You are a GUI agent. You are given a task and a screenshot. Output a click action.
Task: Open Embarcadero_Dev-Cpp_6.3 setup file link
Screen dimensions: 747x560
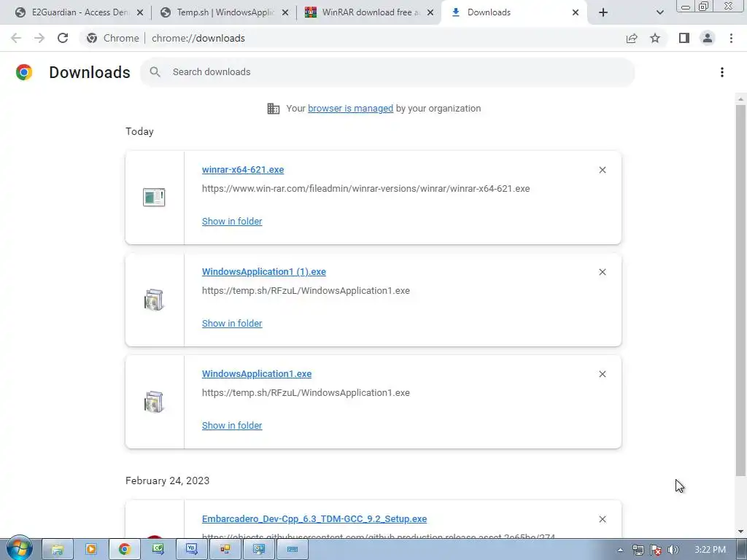tap(314, 519)
